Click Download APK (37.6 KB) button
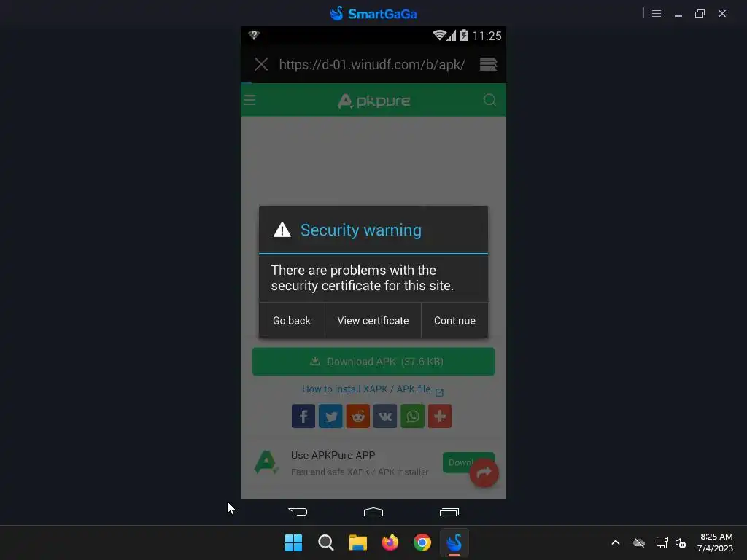 point(373,362)
